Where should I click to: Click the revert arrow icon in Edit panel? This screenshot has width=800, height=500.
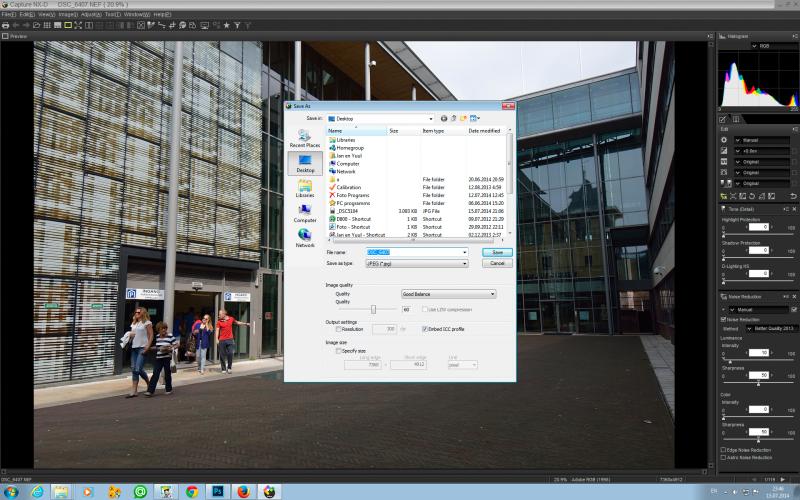(x=793, y=196)
